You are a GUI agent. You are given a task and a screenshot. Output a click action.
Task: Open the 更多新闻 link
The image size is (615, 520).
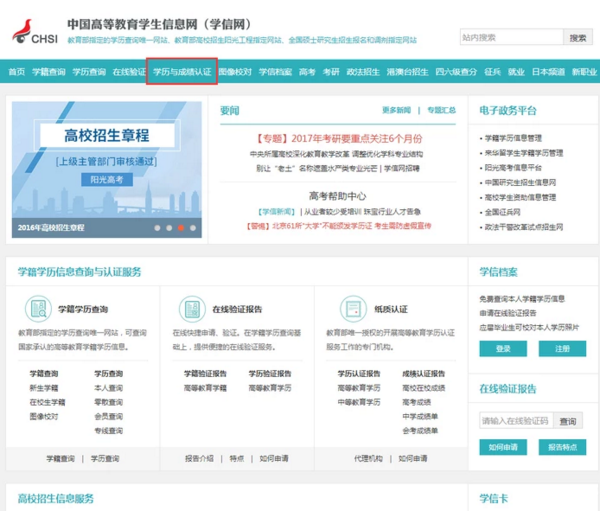coord(396,110)
